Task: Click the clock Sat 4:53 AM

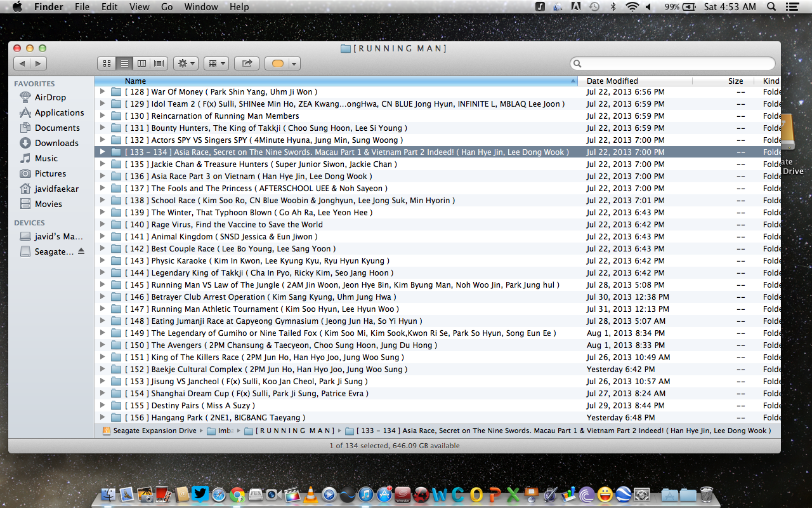Action: tap(730, 7)
